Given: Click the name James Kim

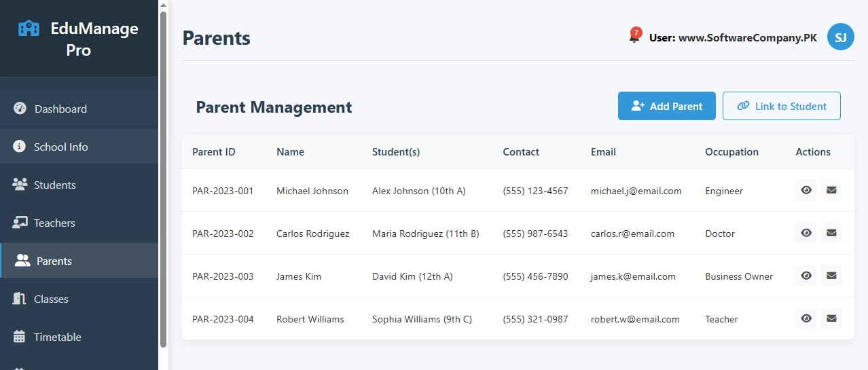Looking at the screenshot, I should 299,276.
